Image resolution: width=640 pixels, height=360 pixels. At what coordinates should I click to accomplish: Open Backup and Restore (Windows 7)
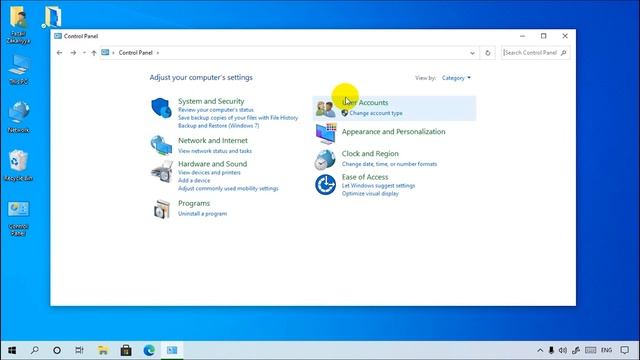tap(218, 126)
